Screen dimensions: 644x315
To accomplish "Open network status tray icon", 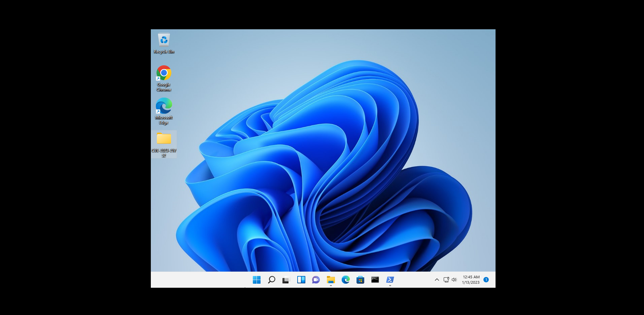I will point(446,280).
